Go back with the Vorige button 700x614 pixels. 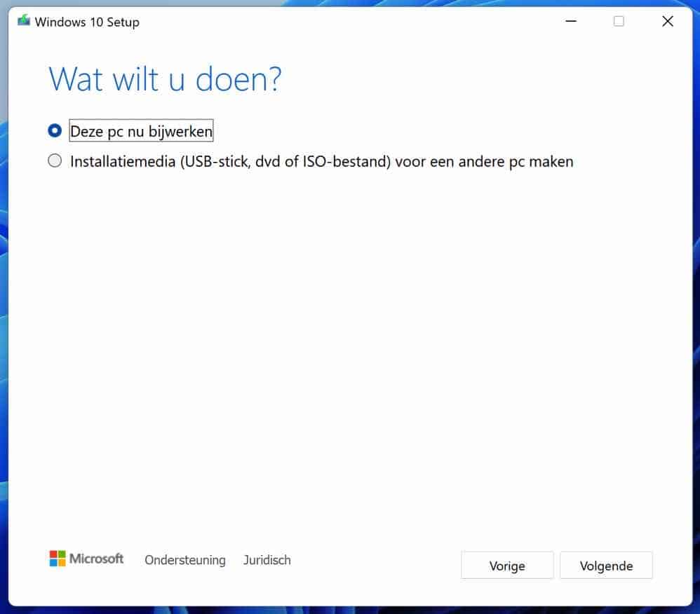click(x=507, y=566)
